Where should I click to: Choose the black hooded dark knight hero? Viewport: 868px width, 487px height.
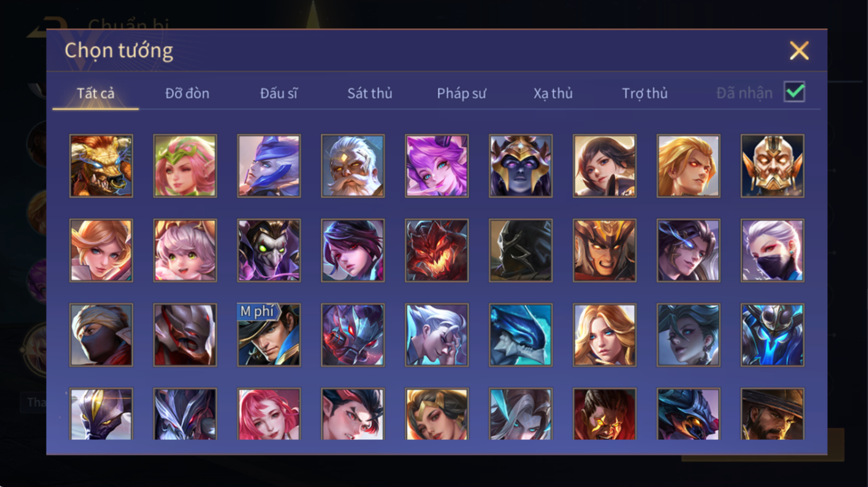coord(520,250)
